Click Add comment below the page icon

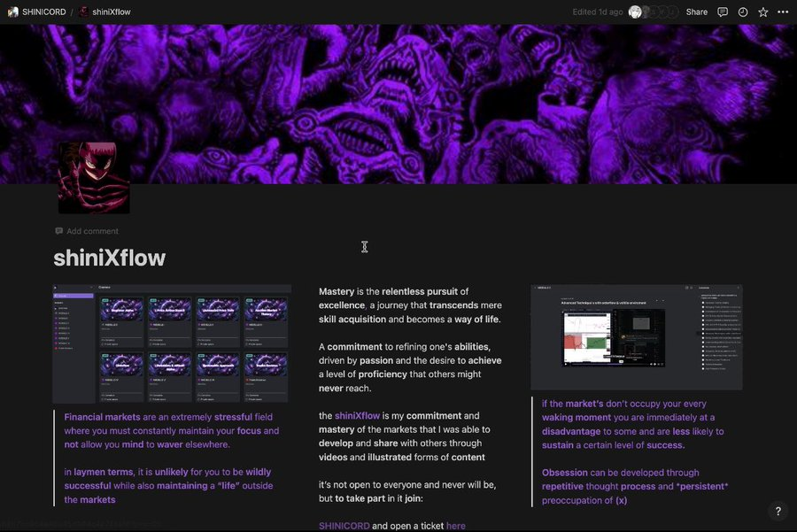(87, 231)
